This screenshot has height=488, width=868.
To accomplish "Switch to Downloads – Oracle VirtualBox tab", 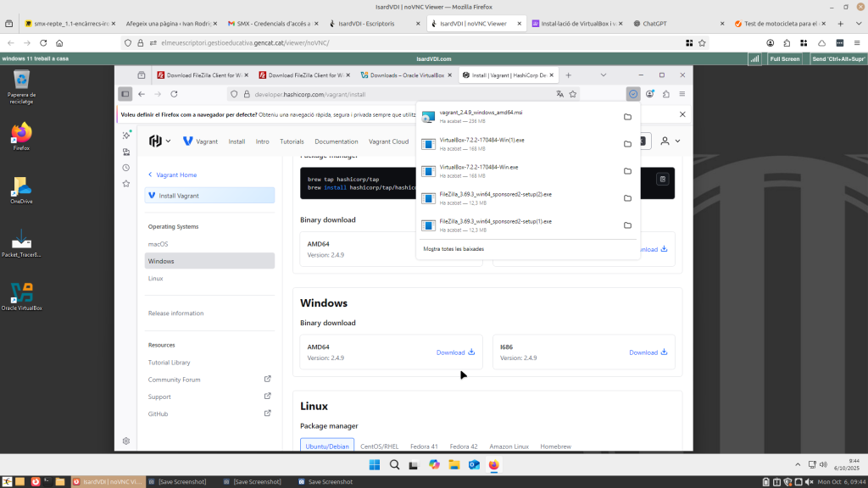I will pyautogui.click(x=405, y=75).
